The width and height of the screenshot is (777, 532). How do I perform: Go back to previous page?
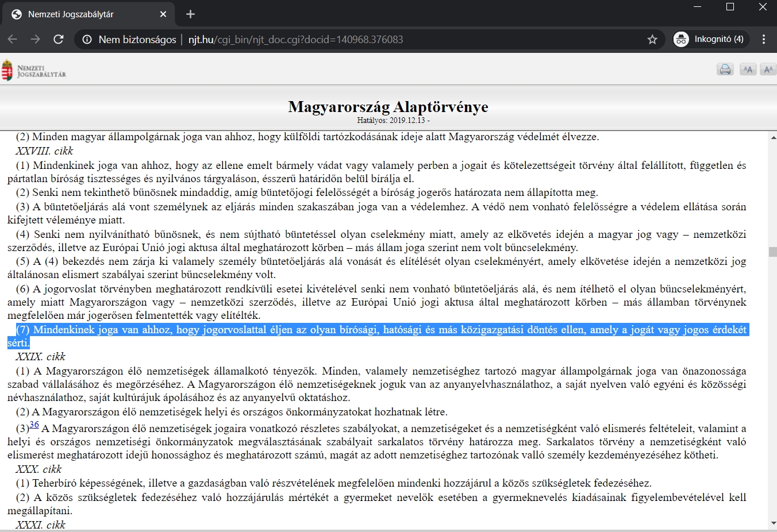(x=13, y=39)
